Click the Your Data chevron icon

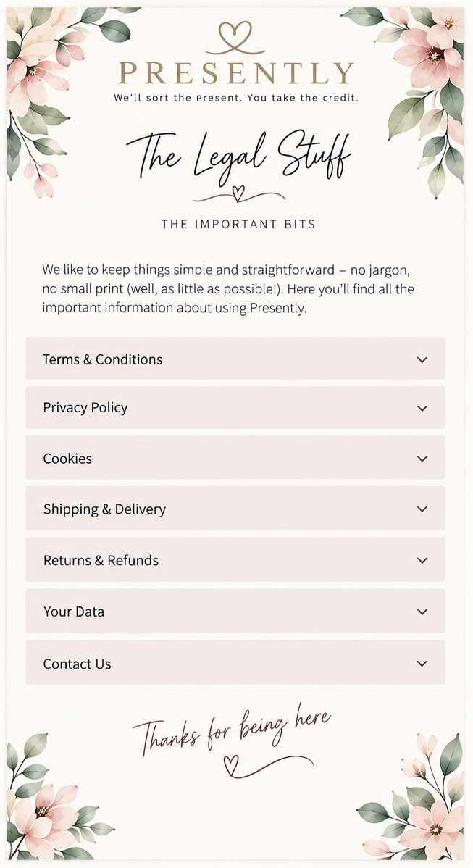(422, 612)
